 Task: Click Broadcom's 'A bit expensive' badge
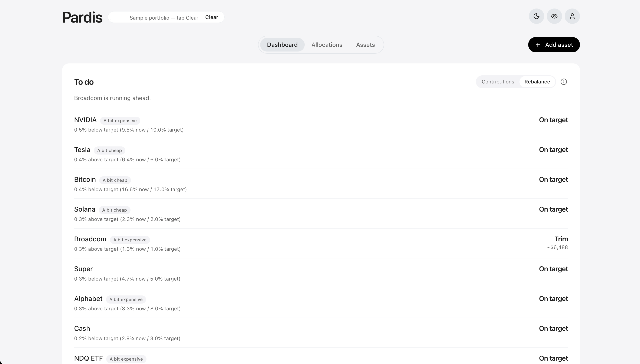click(x=130, y=240)
